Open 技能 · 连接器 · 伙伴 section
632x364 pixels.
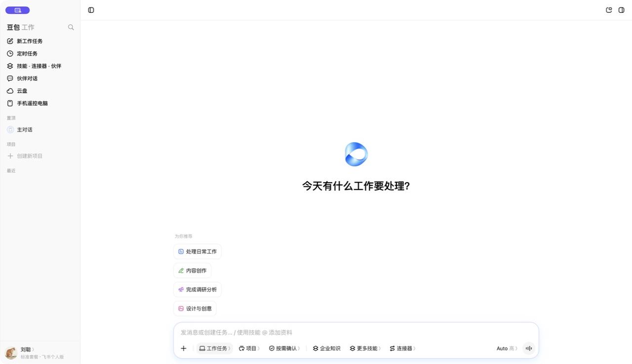click(x=40, y=66)
